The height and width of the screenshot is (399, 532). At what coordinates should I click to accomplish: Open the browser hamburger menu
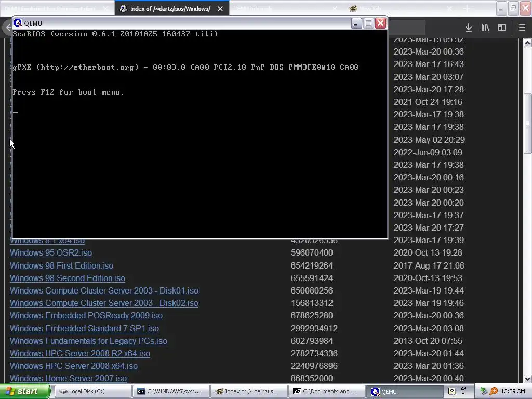(522, 28)
